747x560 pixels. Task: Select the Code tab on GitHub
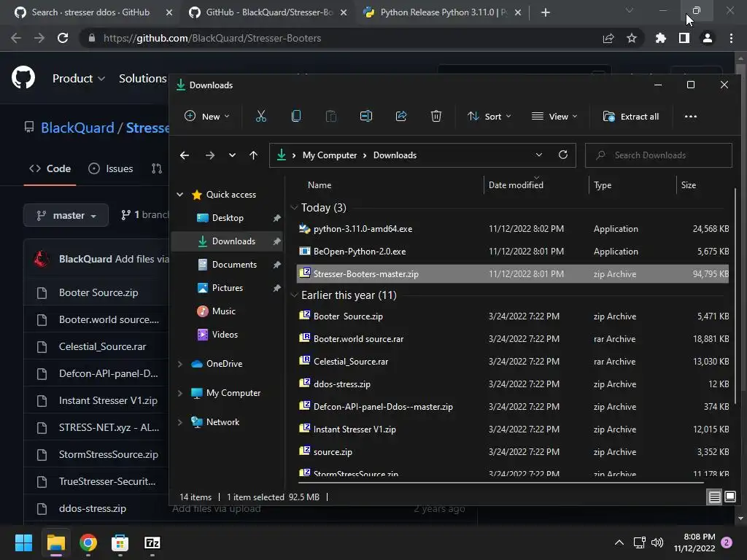coord(50,168)
